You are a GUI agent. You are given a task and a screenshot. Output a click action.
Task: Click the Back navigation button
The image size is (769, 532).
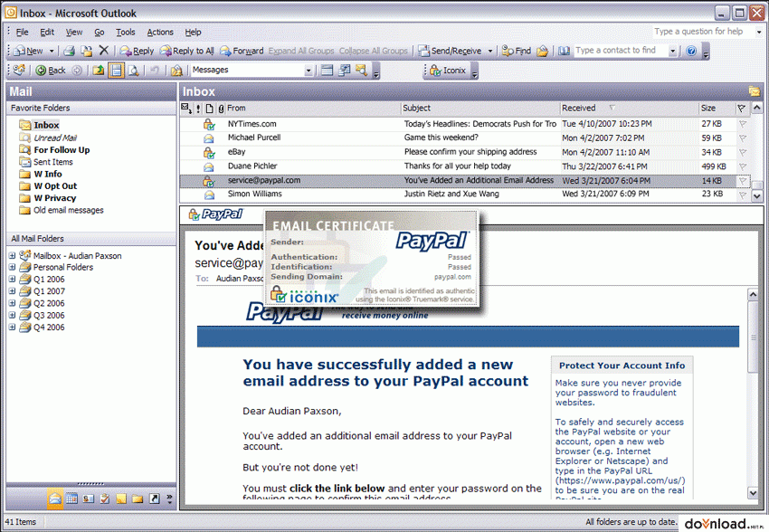click(x=51, y=70)
